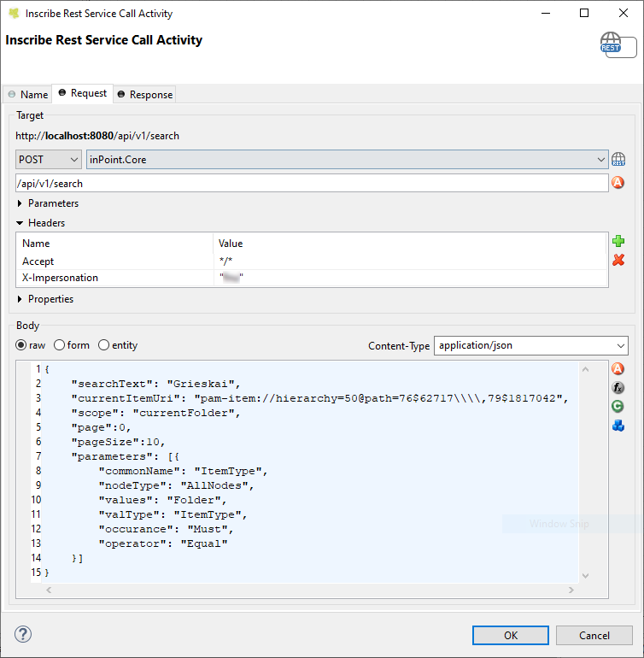Add a new header with the green plus
The height and width of the screenshot is (658, 644).
(x=618, y=241)
